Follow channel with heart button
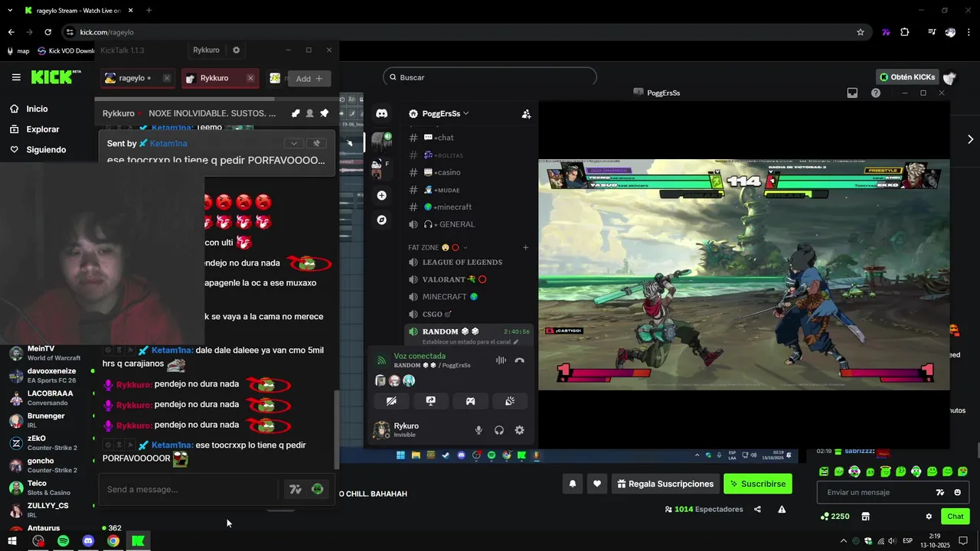The height and width of the screenshot is (551, 980). pos(597,484)
